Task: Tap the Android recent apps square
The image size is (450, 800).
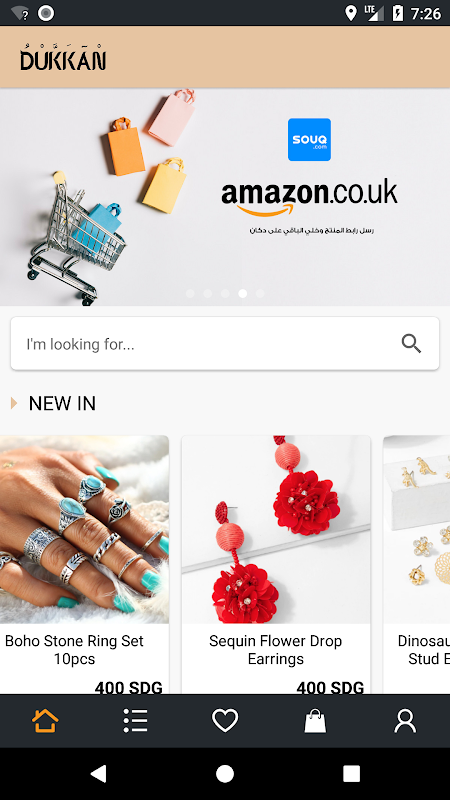Action: click(352, 773)
